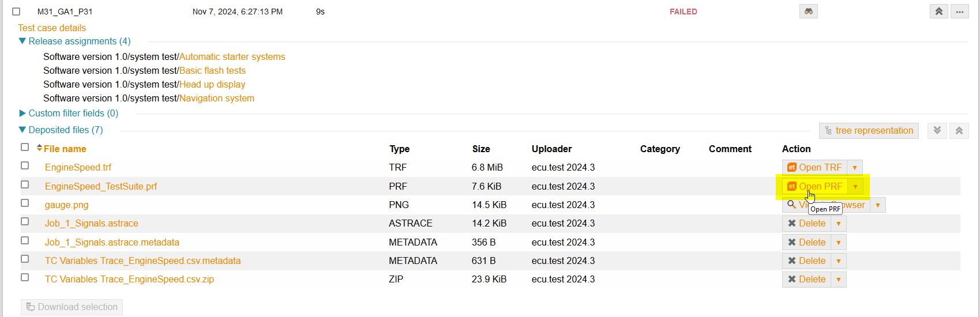Delete the Job_1_Signals.astrace.metadata file
The height and width of the screenshot is (317, 980).
806,243
